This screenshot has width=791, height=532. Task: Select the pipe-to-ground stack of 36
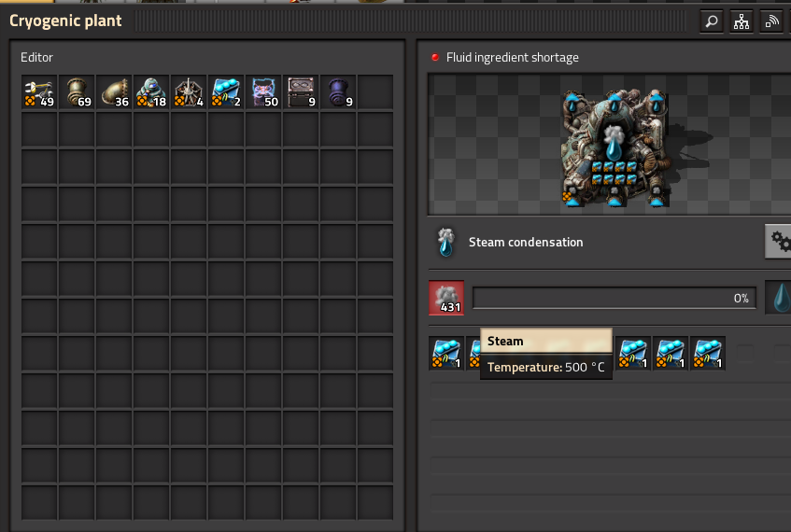click(x=114, y=92)
